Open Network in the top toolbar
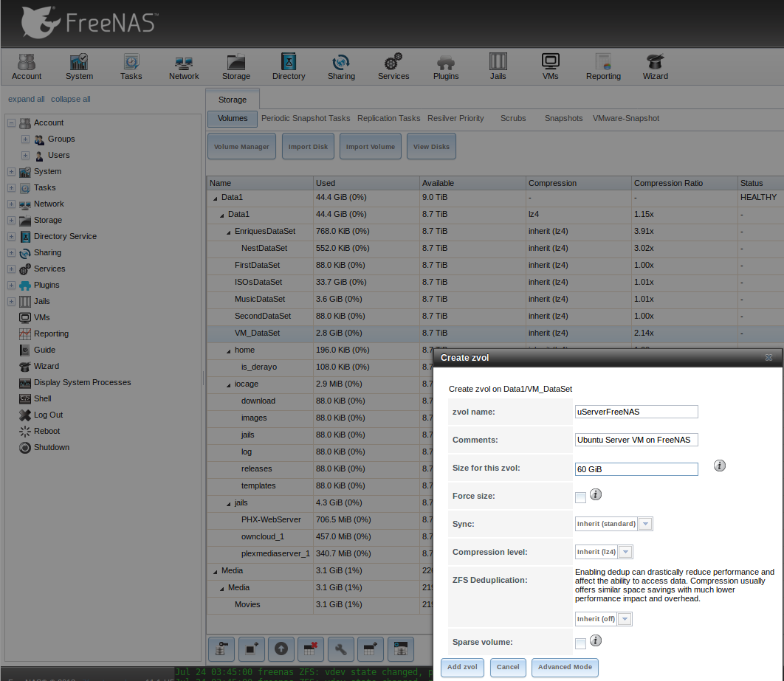784x681 pixels. (184, 67)
